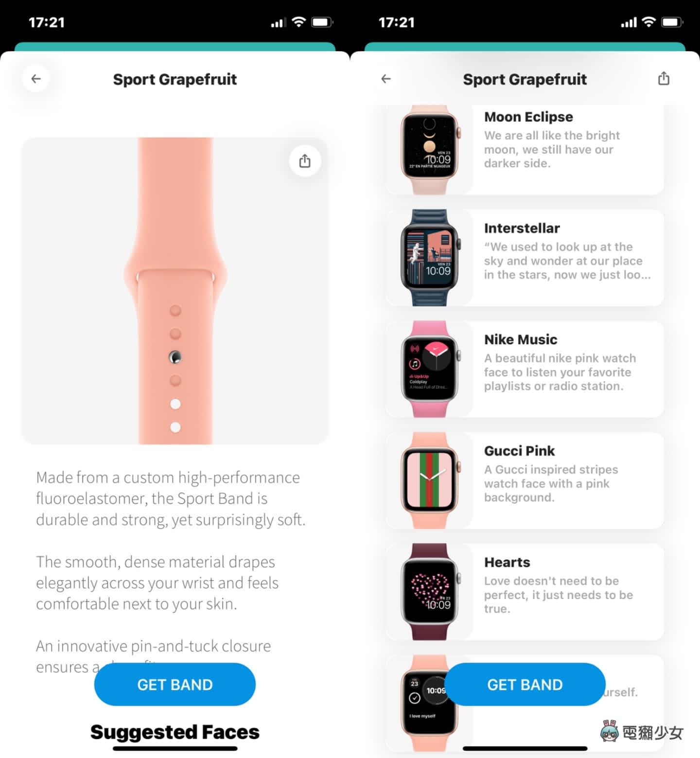Click GET BAND button on left screen

point(175,684)
